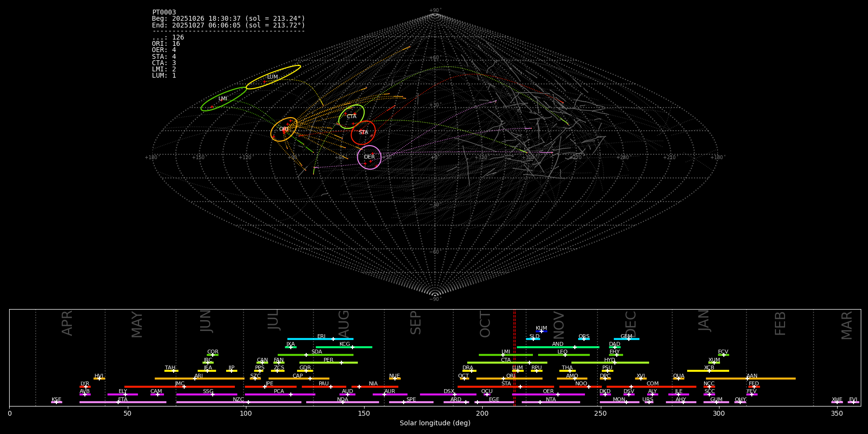Image resolution: width=868 pixels, height=434 pixels.
Task: Select the red JMC shower bar
Action: click(180, 387)
